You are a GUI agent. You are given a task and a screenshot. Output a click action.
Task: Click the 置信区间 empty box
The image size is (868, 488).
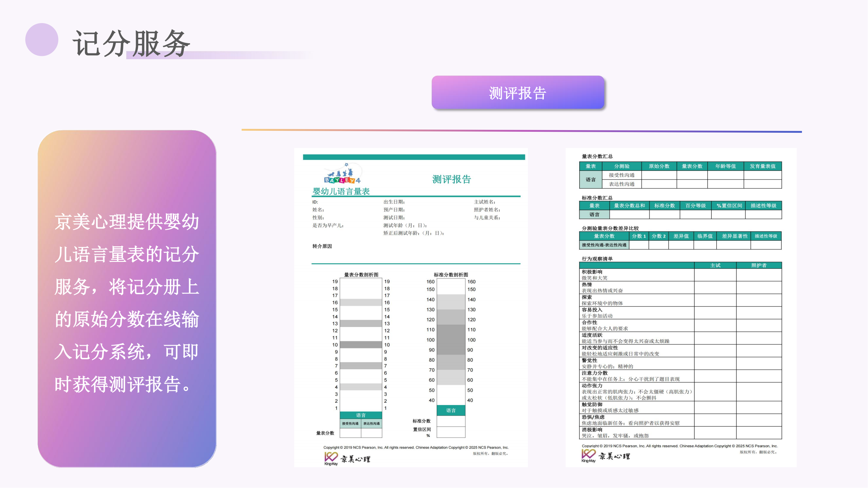[450, 432]
